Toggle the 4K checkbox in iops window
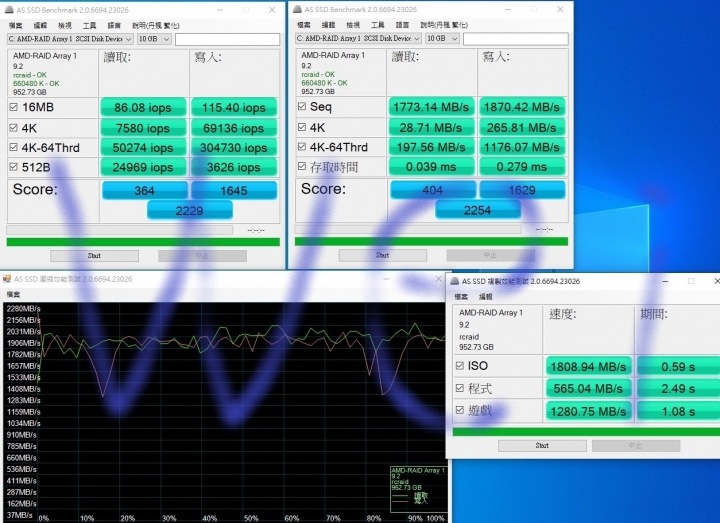Screen dimensions: 720x523 click(x=13, y=128)
